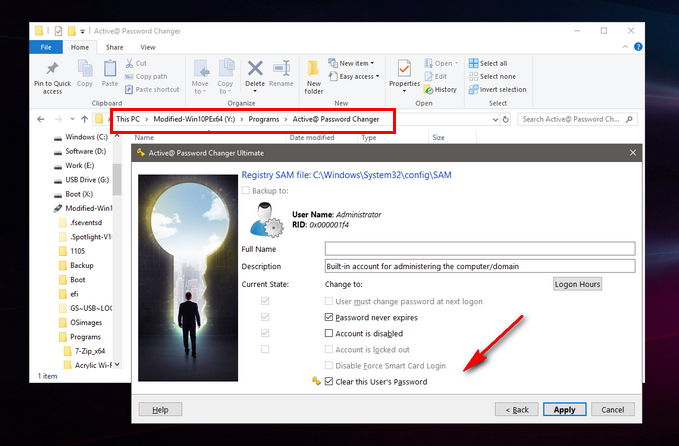Image resolution: width=679 pixels, height=446 pixels.
Task: Click the Paste ribbon icon
Action: 110,68
